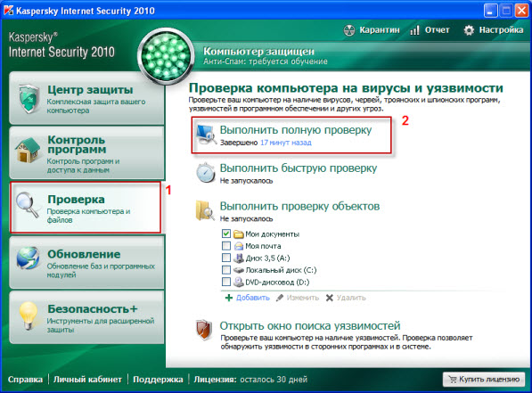The image size is (532, 393).
Task: Uncheck the Мои документы checkbox
Action: tap(226, 233)
